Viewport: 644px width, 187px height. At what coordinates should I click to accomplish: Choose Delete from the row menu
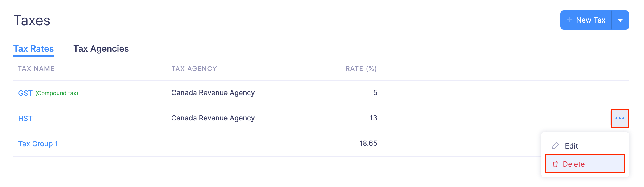click(x=573, y=164)
